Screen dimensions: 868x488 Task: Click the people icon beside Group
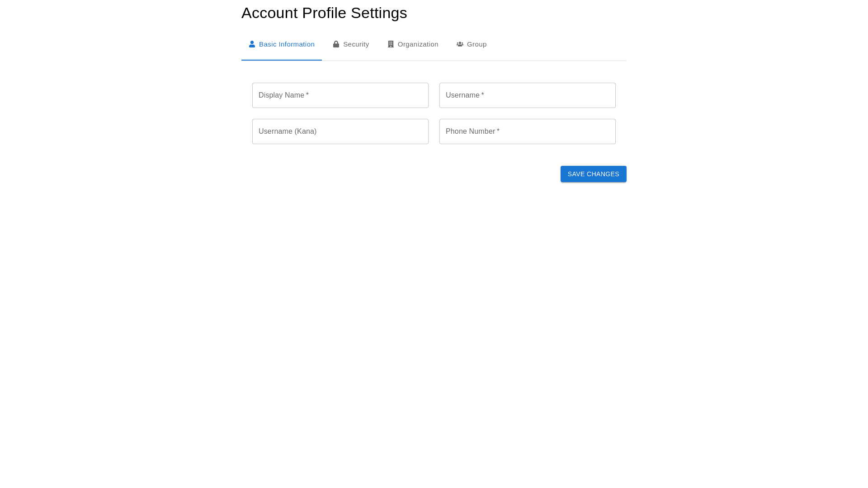tap(460, 44)
